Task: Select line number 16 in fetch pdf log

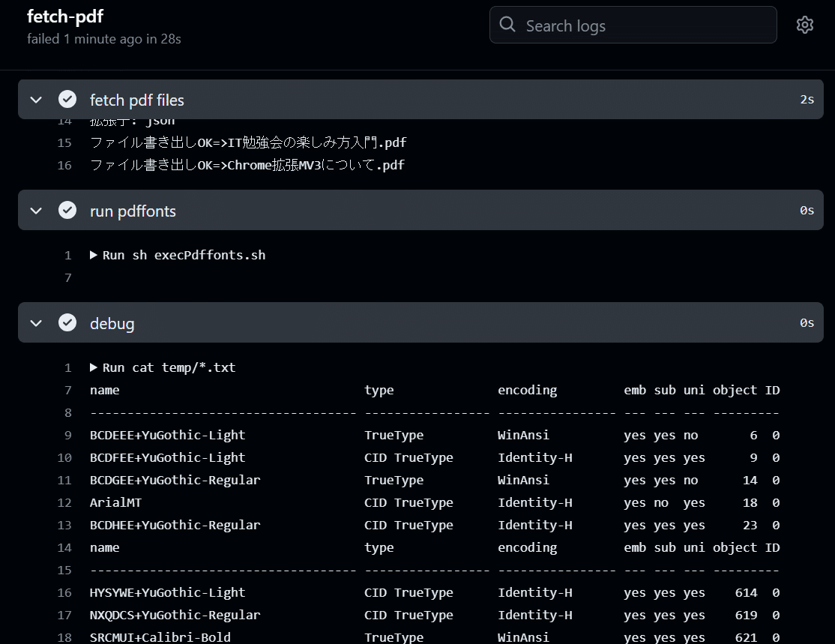Action: 64,165
